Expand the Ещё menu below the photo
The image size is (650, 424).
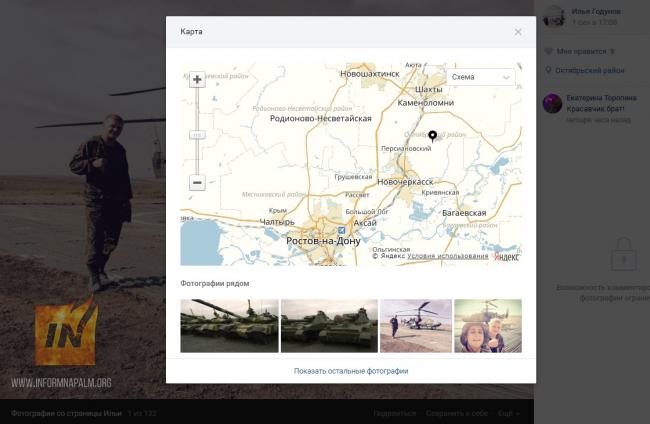(508, 412)
